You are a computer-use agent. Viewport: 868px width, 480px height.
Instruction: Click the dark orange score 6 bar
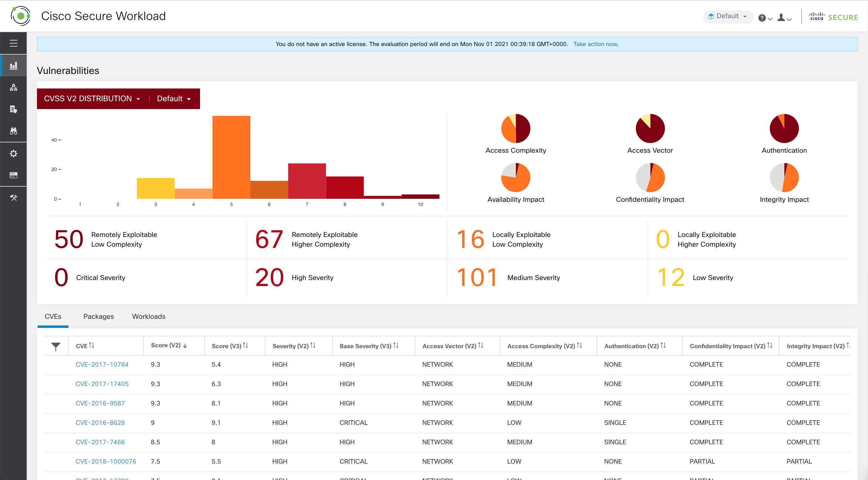coord(269,190)
